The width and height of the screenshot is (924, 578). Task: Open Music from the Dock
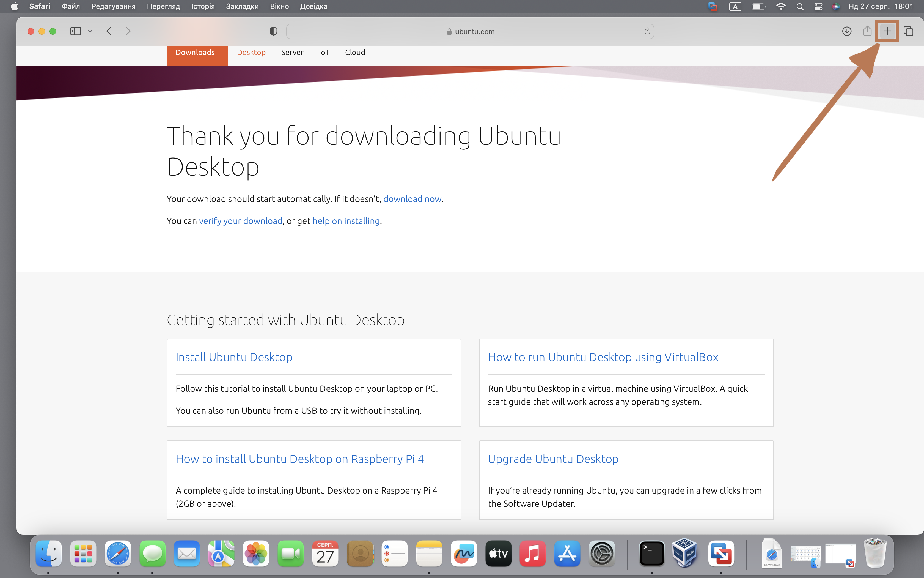[x=533, y=553]
